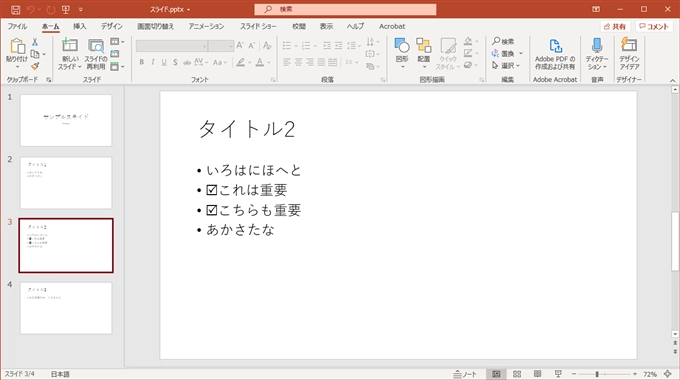Switch to the デザイン ribbon tab
The height and width of the screenshot is (380, 680).
[x=111, y=26]
